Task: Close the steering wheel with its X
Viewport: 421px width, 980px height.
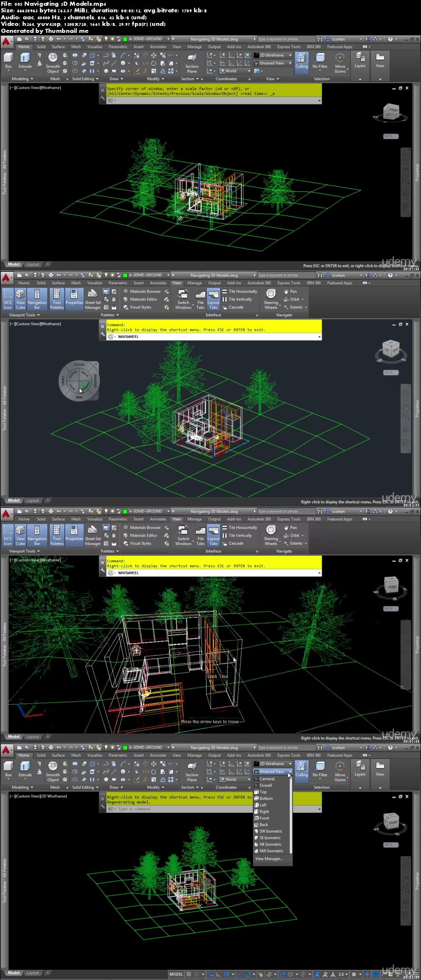Action: pyautogui.click(x=96, y=364)
